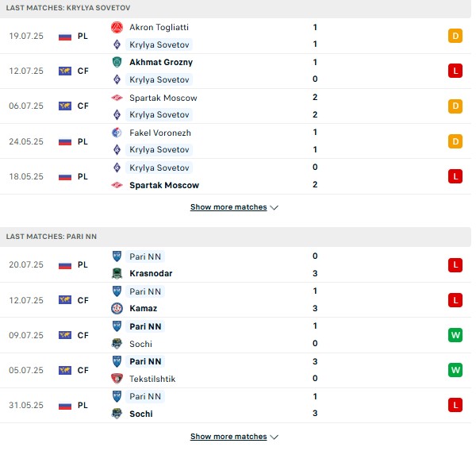476x451 pixels.
Task: Expand more Krylya Sovetov matches
Action: pyautogui.click(x=228, y=207)
